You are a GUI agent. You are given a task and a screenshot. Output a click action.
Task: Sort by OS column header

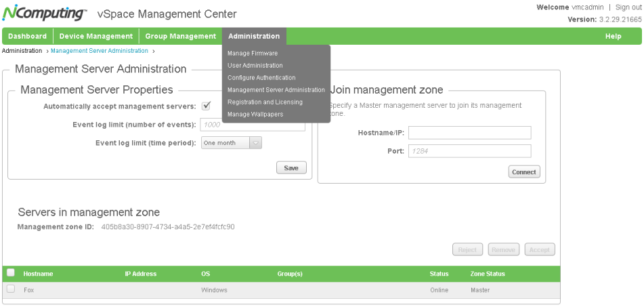tap(205, 274)
